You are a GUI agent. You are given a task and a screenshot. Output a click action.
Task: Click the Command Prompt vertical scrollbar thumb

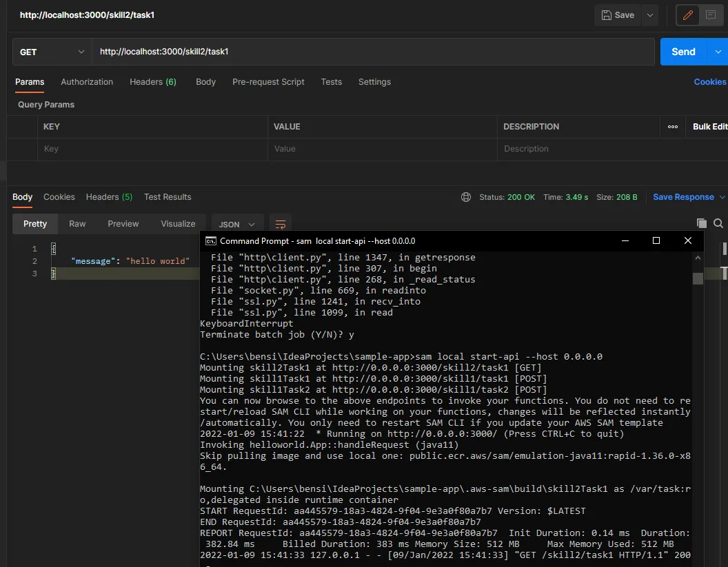point(698,278)
